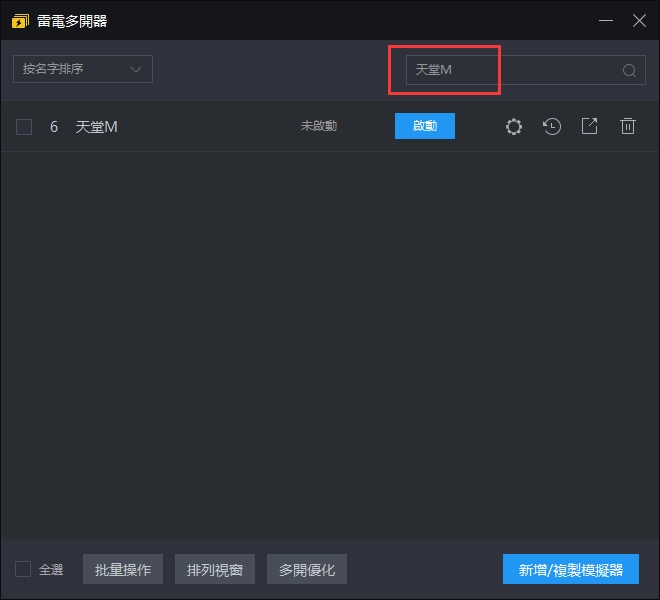
Task: Open 多開優化 multi-instance optimization
Action: pyautogui.click(x=307, y=569)
